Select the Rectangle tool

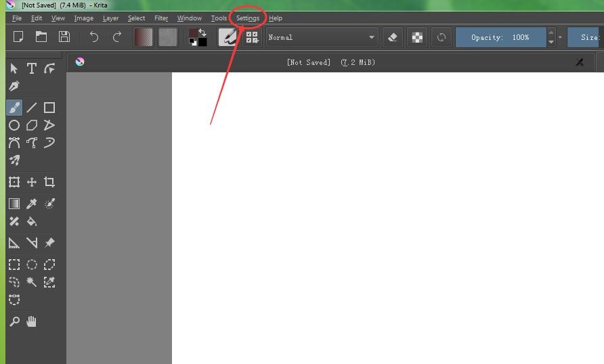(x=49, y=108)
